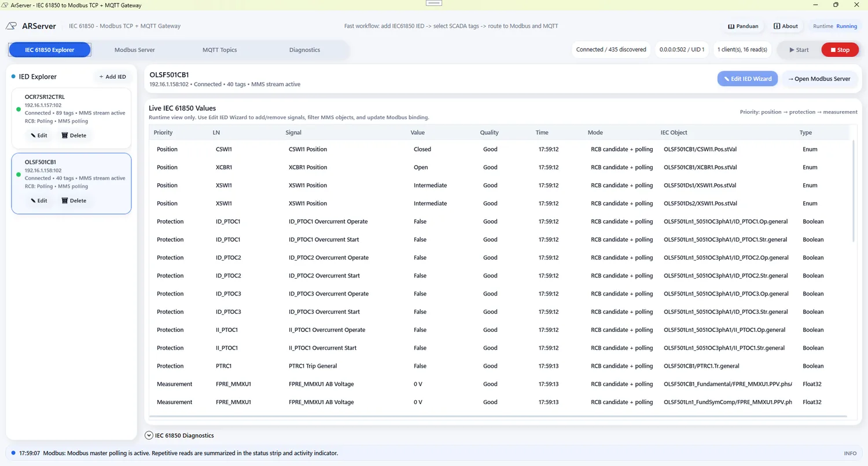Add a new IED
The height and width of the screenshot is (466, 868).
coord(112,76)
